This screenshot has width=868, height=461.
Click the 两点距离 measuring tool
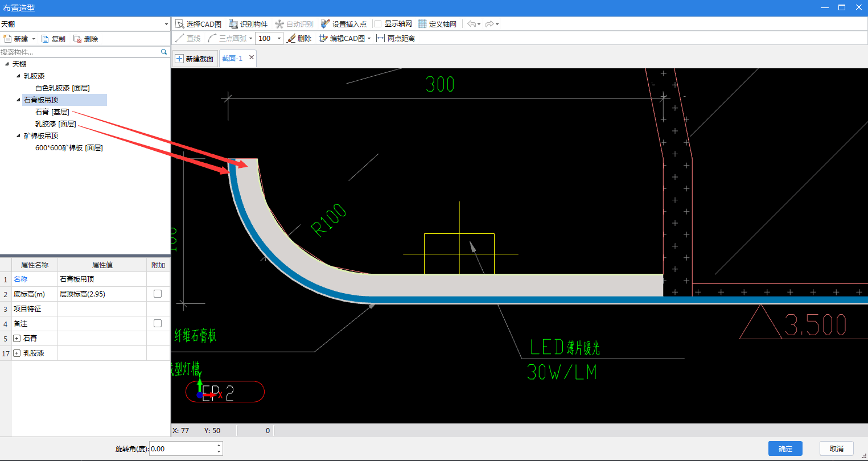tap(396, 38)
